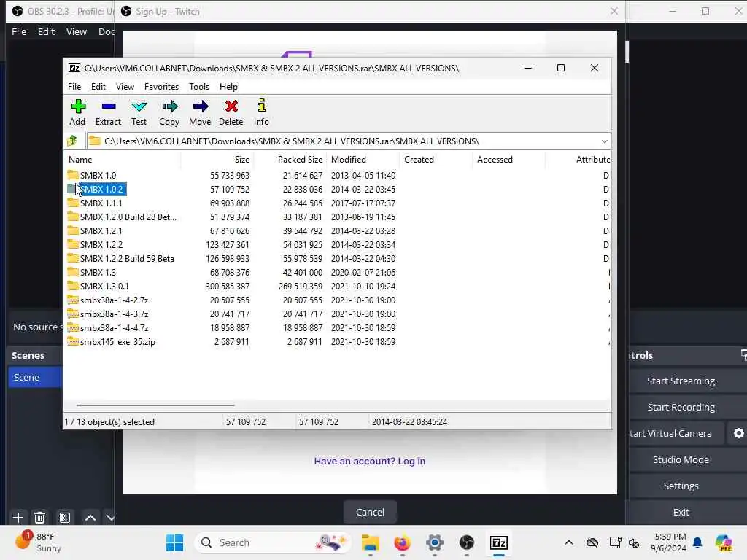
Task: Click the Test toolbar icon
Action: pyautogui.click(x=139, y=112)
